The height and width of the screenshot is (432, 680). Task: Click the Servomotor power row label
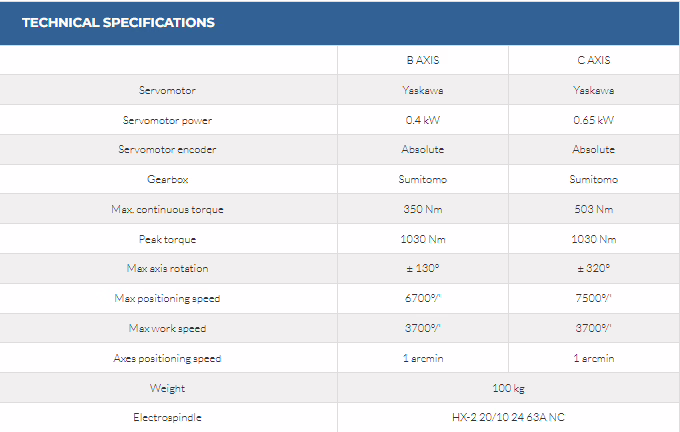[x=167, y=120]
